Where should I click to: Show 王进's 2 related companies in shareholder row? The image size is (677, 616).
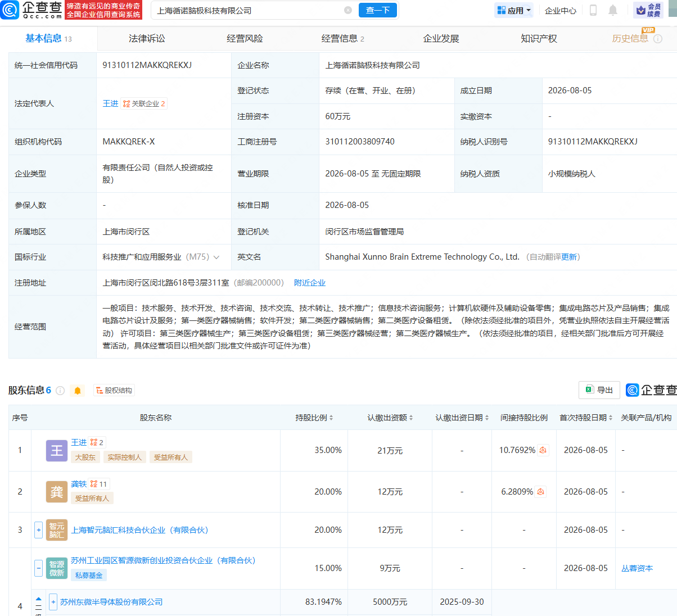97,442
